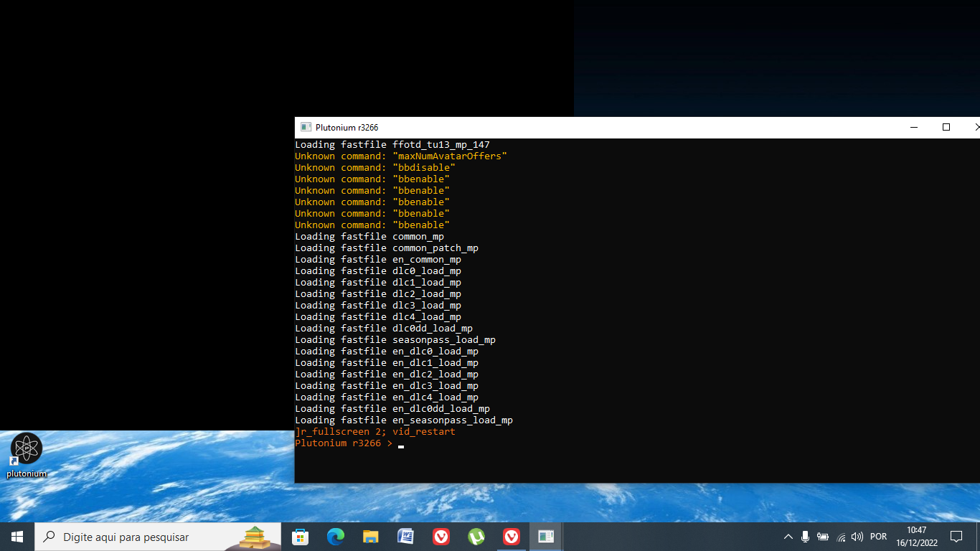
Task: Open the clock showing 10:47 16/12/2022
Action: (x=916, y=537)
